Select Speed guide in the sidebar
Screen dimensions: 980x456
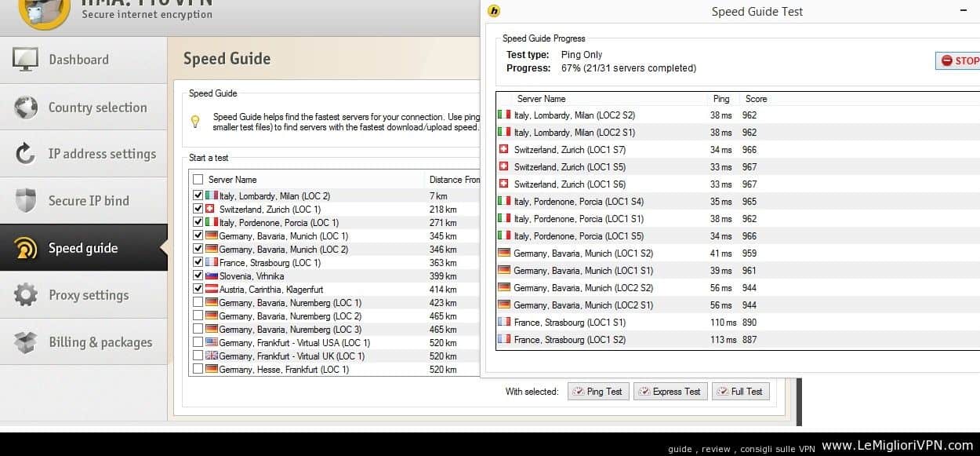83,248
